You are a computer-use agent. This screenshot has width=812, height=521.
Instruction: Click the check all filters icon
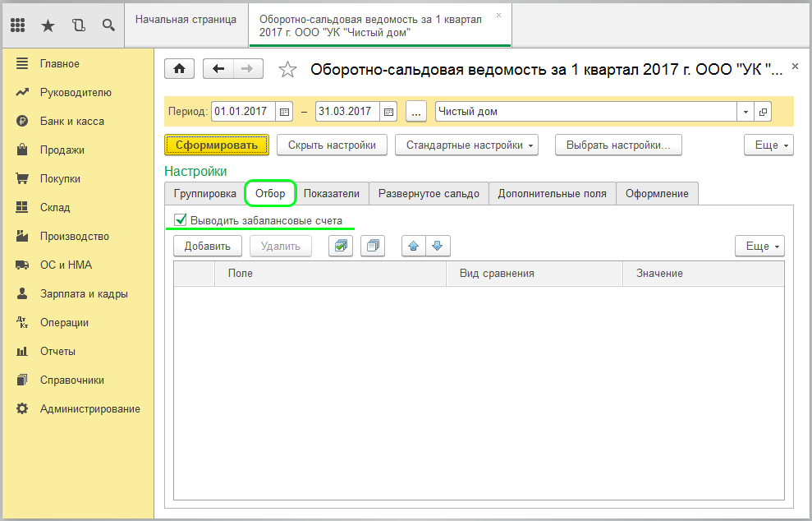[x=341, y=245]
